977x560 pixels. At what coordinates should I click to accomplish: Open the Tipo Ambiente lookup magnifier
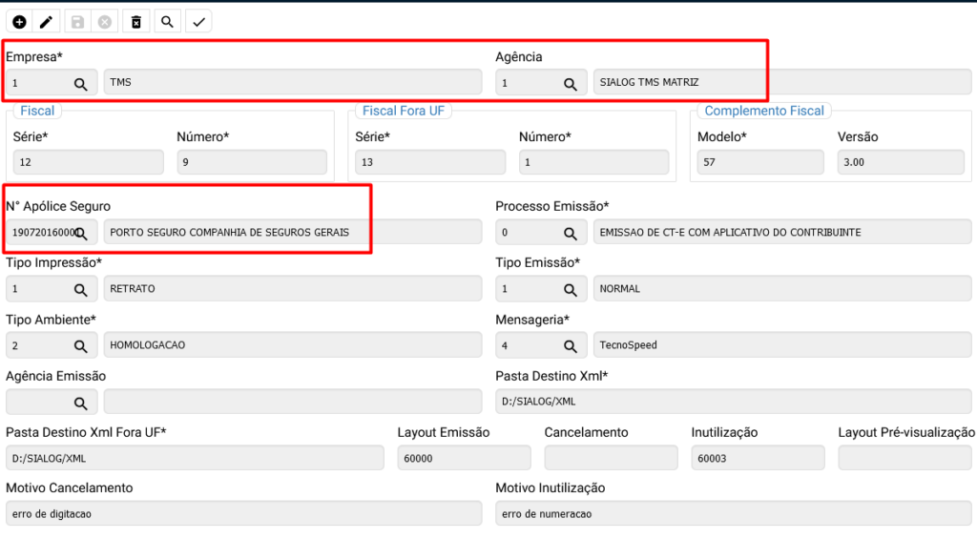pyautogui.click(x=81, y=345)
